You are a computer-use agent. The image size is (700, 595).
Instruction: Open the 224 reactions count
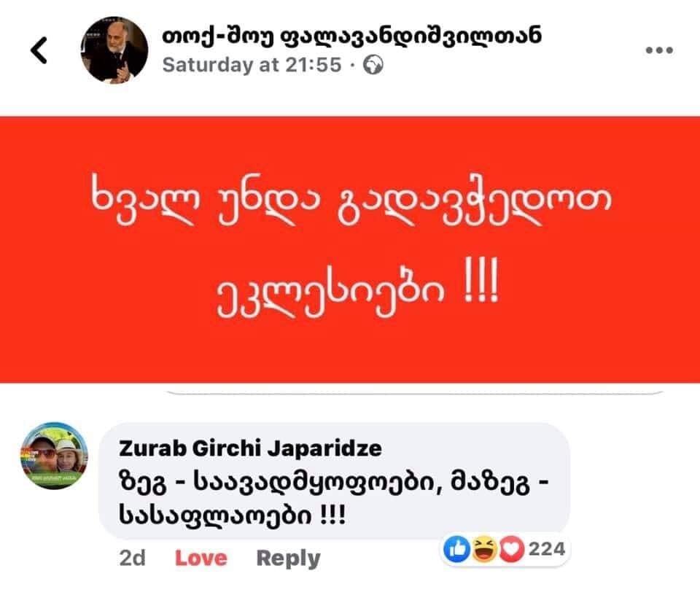[x=548, y=549]
